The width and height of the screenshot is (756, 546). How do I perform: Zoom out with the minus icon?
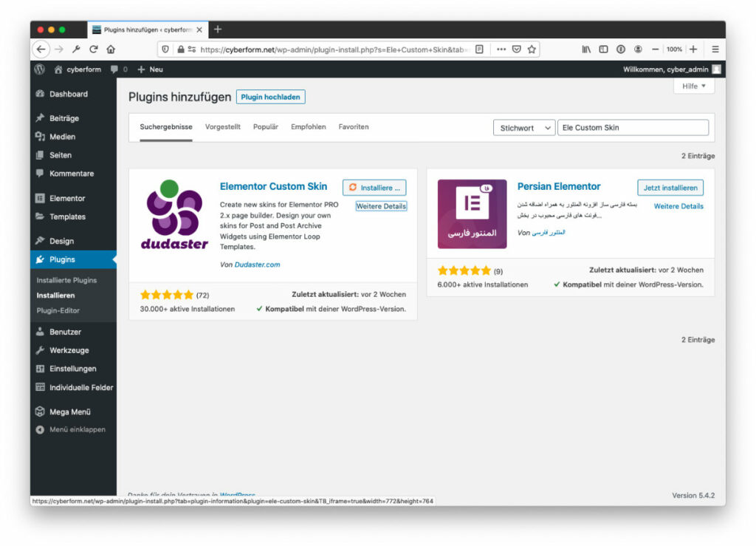[656, 50]
